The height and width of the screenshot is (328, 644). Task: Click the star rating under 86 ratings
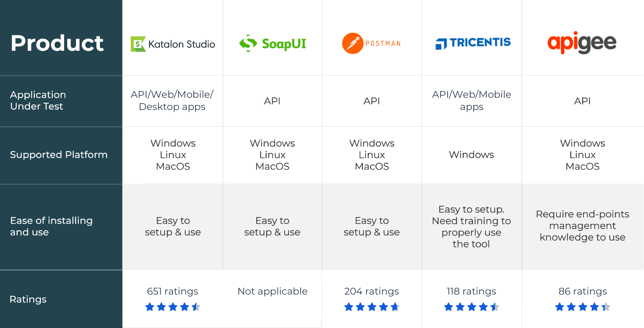pyautogui.click(x=582, y=307)
